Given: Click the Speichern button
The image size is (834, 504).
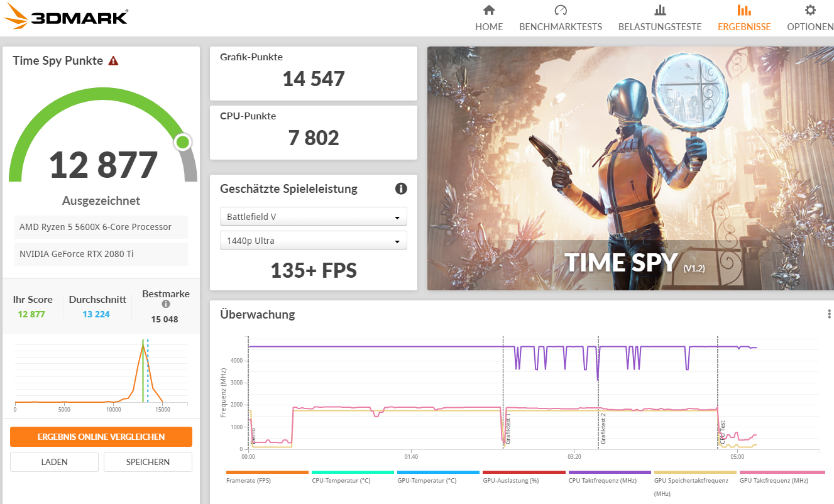Looking at the screenshot, I should pyautogui.click(x=148, y=462).
